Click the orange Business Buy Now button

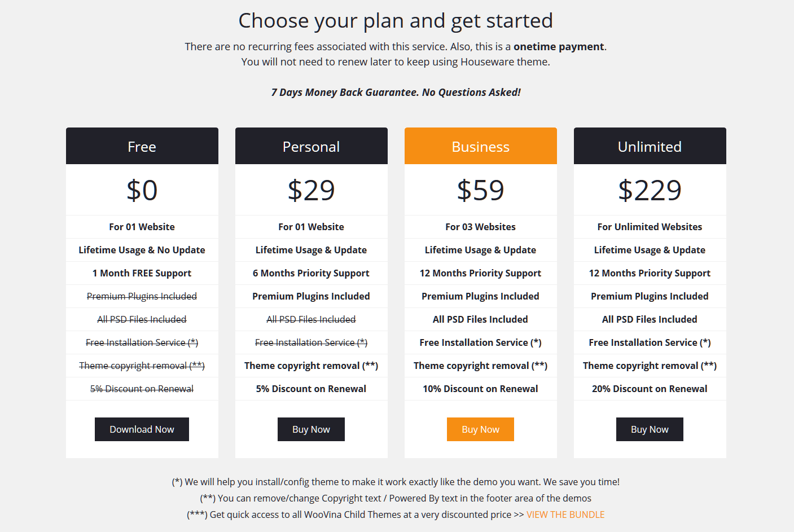480,429
